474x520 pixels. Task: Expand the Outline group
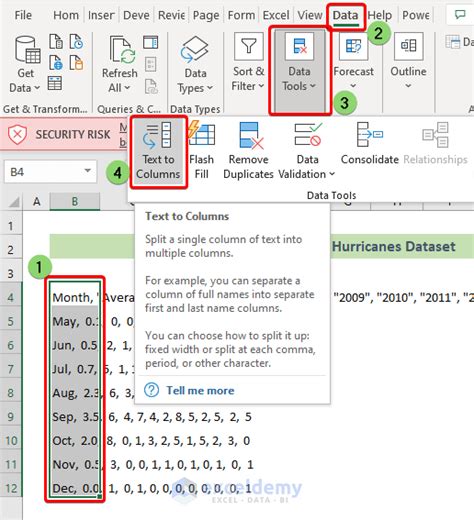click(x=408, y=62)
